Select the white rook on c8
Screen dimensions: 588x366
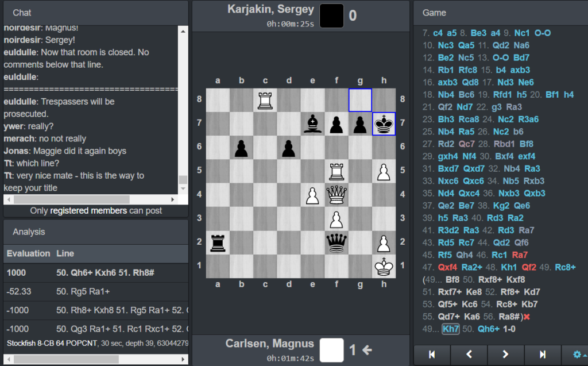click(265, 100)
